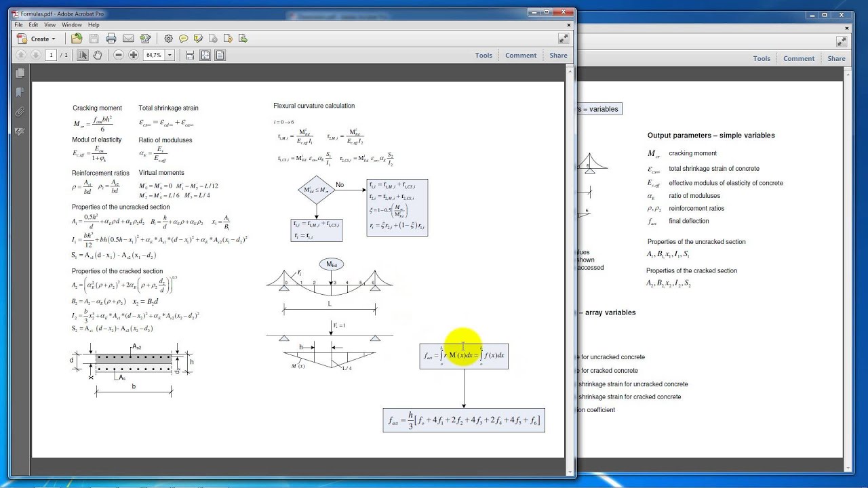Click the Print icon
This screenshot has height=488, width=868.
point(111,39)
